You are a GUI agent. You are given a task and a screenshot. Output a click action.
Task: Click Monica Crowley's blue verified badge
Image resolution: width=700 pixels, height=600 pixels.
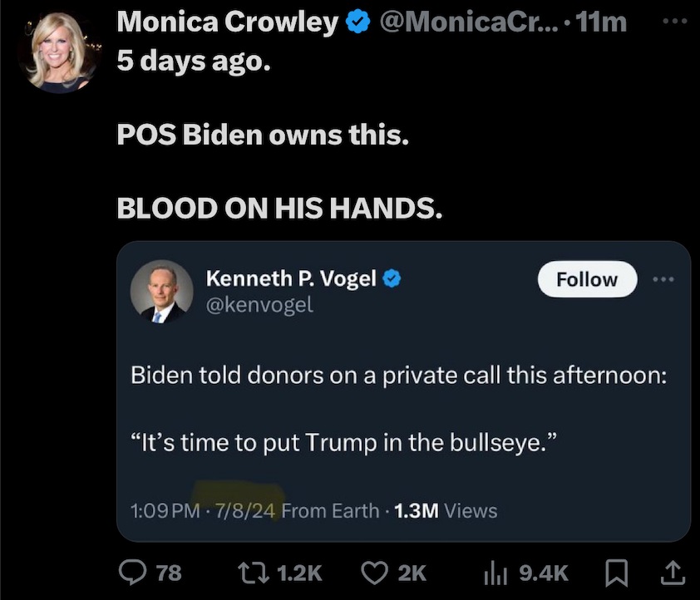pos(357,23)
